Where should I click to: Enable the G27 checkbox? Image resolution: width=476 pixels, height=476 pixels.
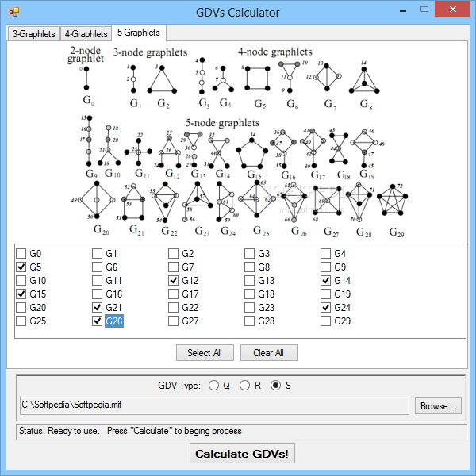click(x=173, y=321)
